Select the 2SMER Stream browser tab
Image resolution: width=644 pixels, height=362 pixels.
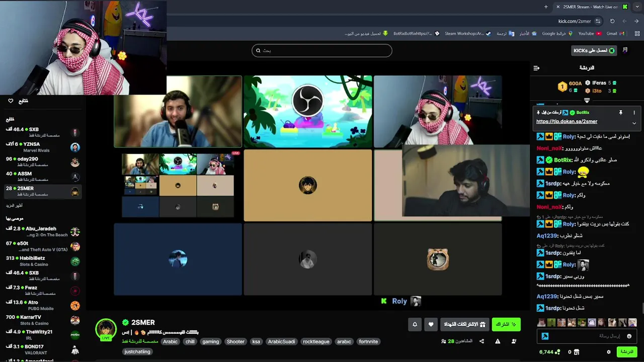pyautogui.click(x=591, y=7)
